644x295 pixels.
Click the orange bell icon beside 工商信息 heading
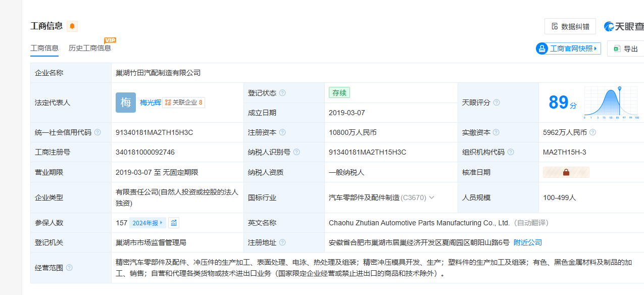[72, 26]
